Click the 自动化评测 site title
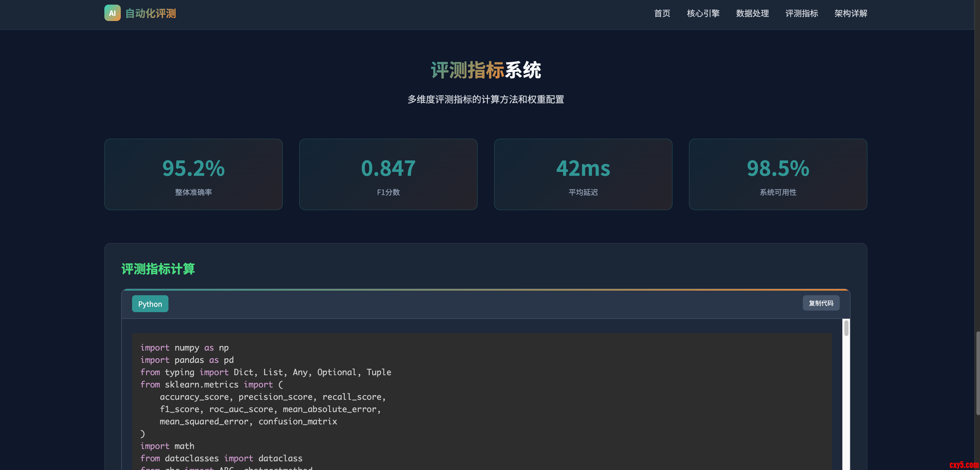Screen dimensions: 980x470 [x=151, y=14]
